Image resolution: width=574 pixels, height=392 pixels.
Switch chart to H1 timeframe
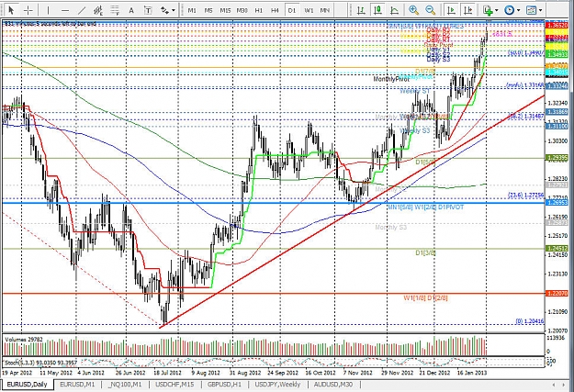click(258, 10)
